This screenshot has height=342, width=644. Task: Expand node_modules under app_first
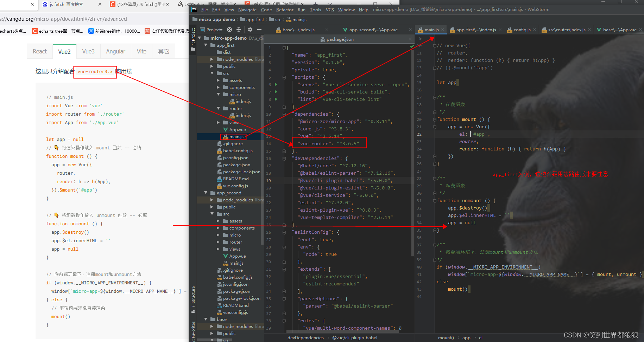tap(212, 59)
